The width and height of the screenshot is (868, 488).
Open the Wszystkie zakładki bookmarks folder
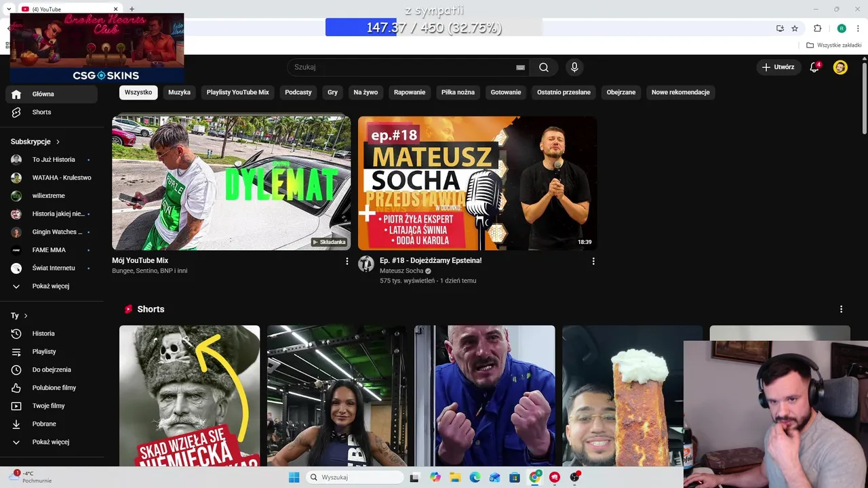[834, 45]
